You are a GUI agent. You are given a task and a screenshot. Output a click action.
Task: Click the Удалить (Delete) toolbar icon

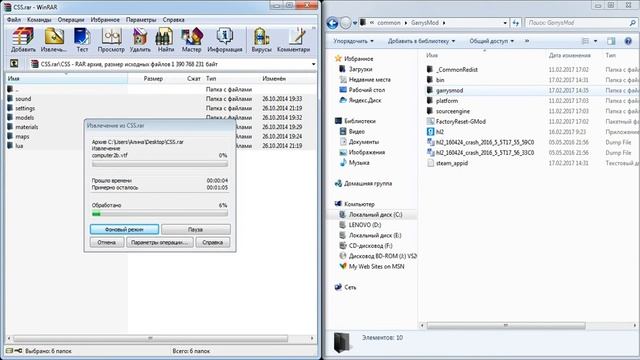[140, 40]
